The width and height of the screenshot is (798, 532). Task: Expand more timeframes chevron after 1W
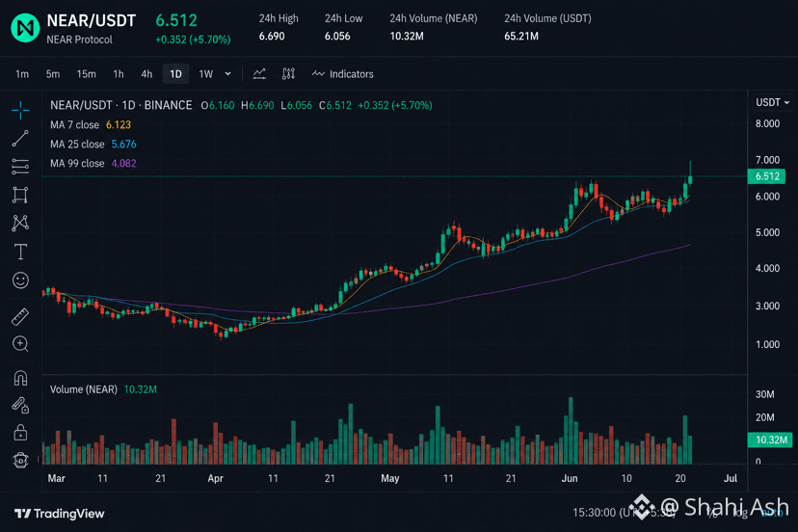coord(228,74)
